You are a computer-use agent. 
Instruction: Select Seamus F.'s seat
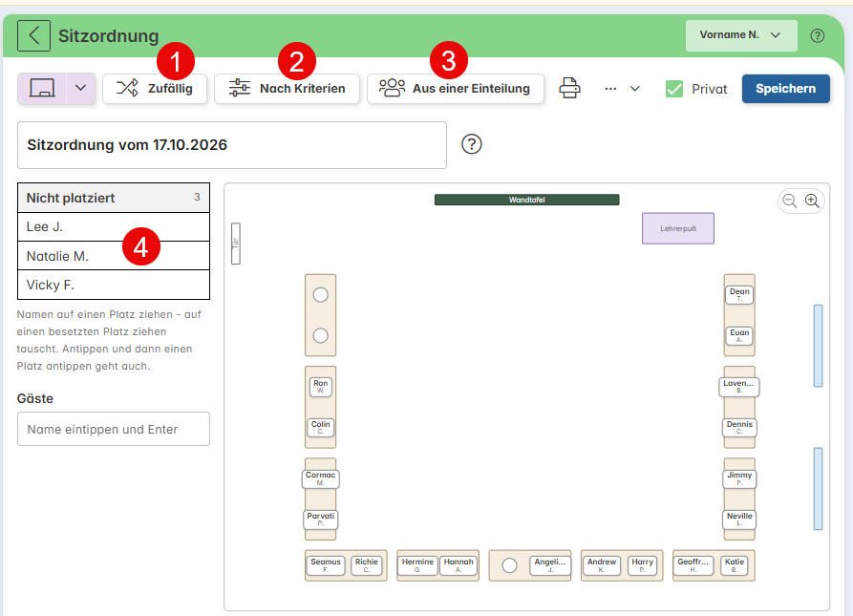326,565
